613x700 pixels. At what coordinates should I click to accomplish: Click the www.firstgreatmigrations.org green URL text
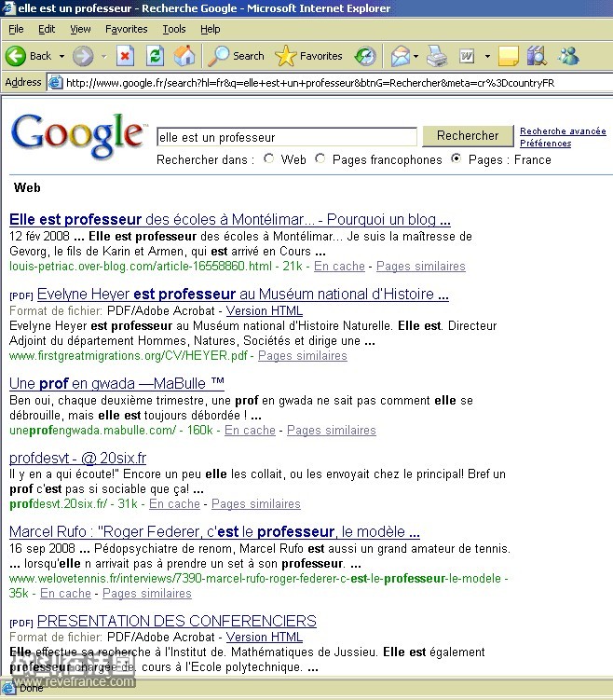click(128, 356)
